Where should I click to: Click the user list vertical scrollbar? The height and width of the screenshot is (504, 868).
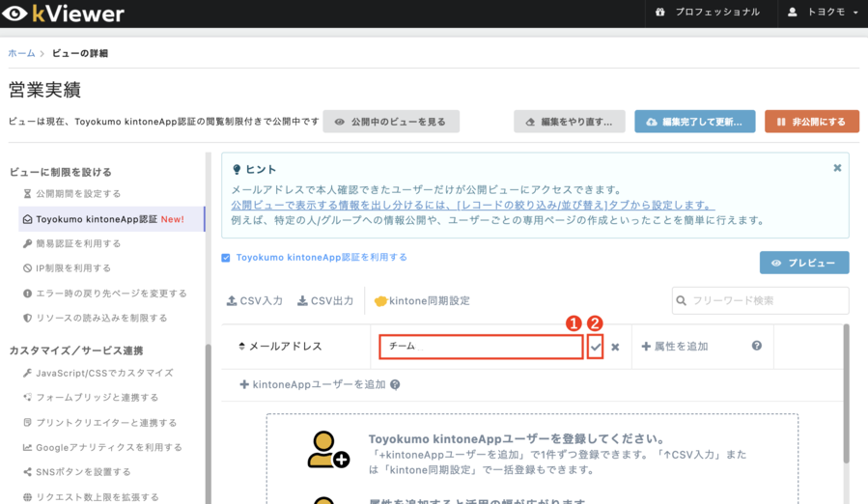(846, 393)
